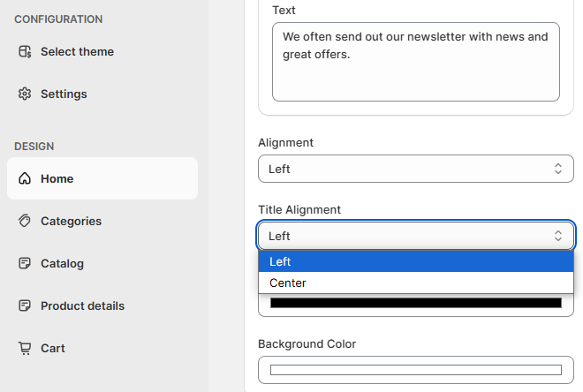
Task: Click the Home house icon
Action: point(25,178)
